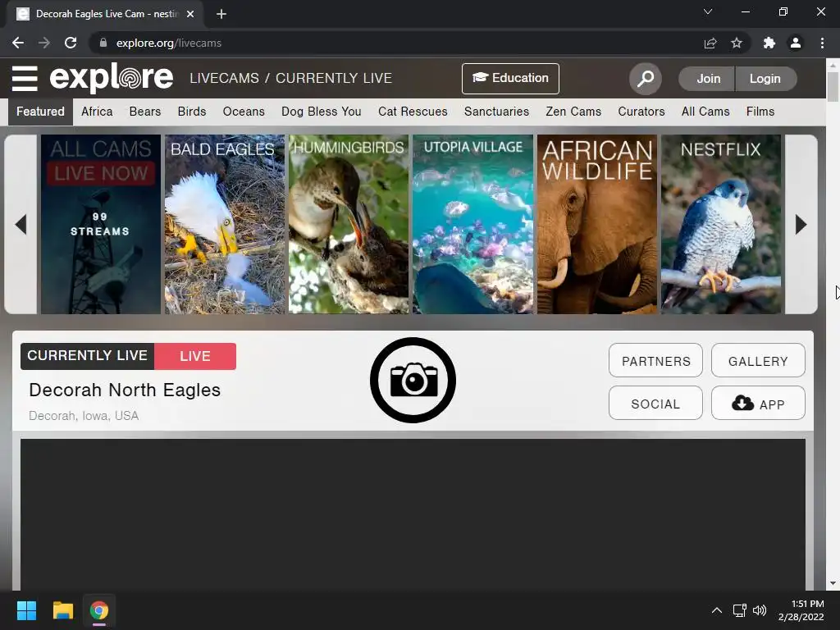
Task: Reload the current page
Action: pos(71,43)
